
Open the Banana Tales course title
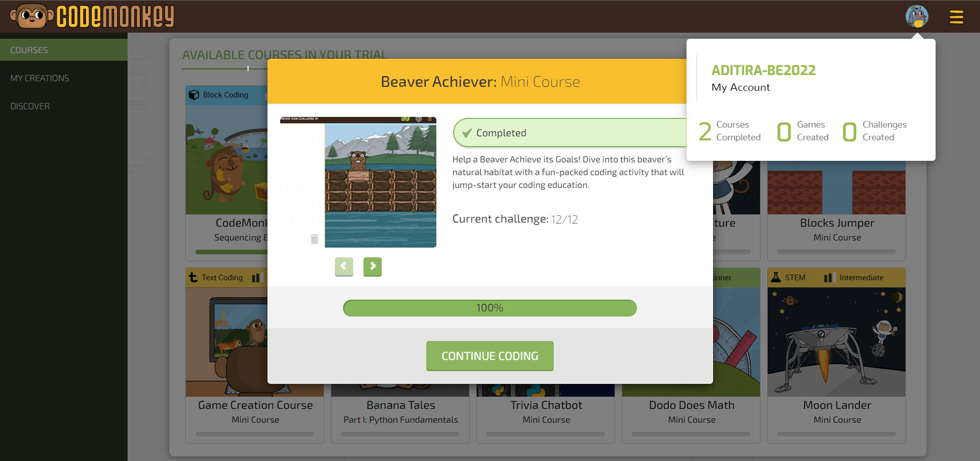(x=401, y=405)
